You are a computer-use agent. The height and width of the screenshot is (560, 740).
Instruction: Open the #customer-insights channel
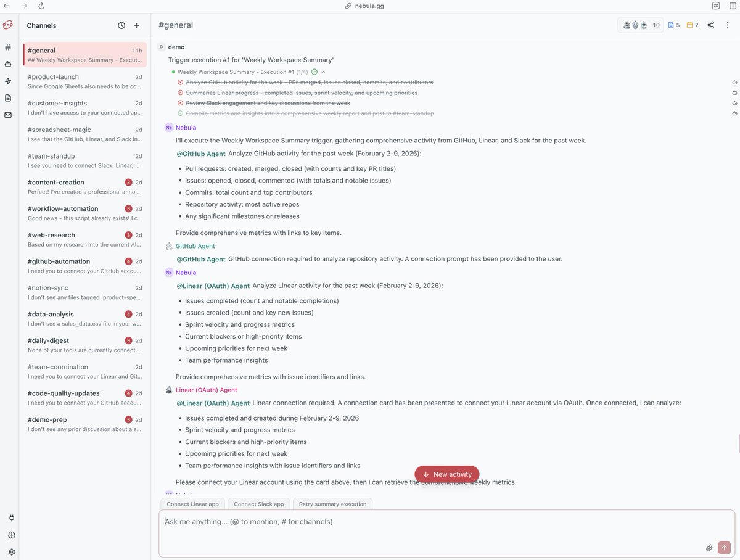[x=84, y=108]
